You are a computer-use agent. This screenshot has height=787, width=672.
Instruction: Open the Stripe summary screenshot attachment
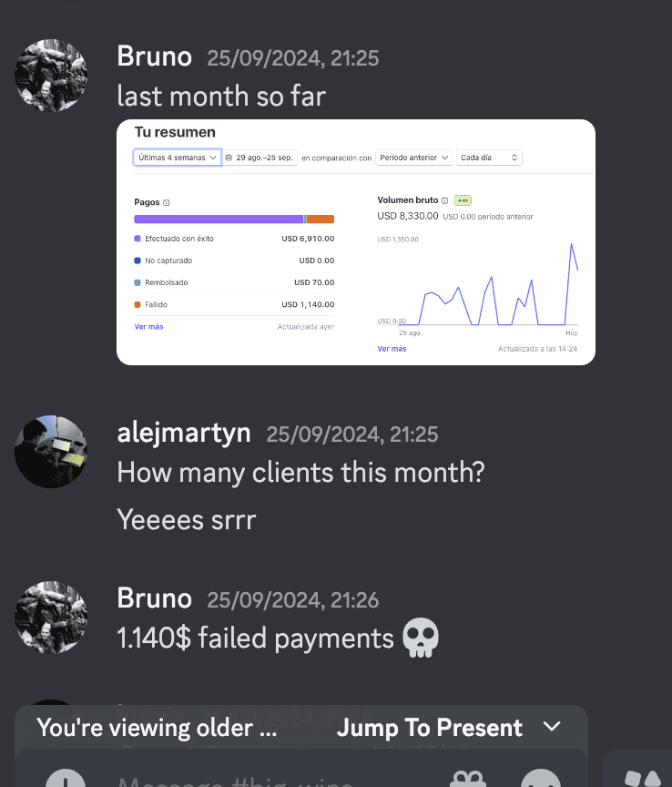point(356,242)
